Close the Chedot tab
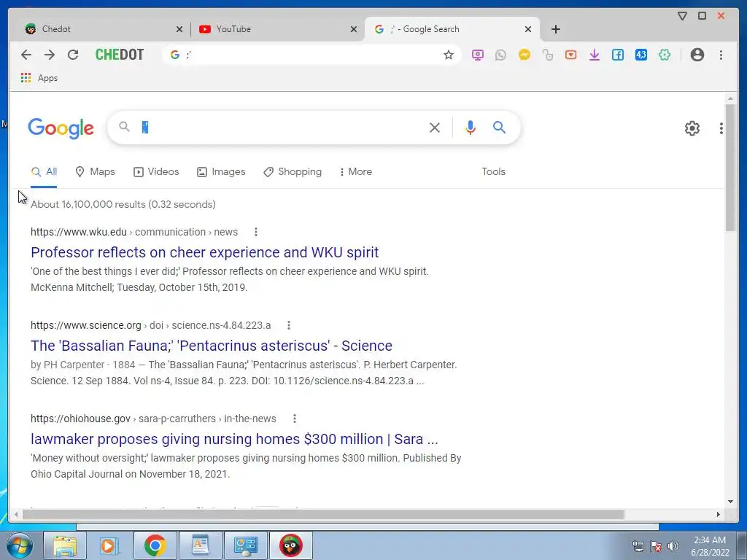The height and width of the screenshot is (560, 747). (179, 29)
